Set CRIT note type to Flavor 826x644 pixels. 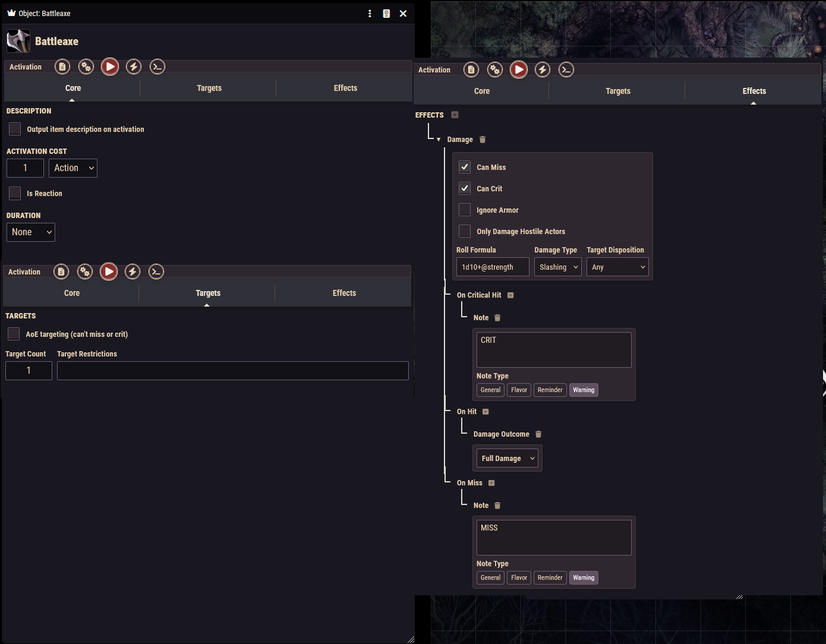[519, 390]
